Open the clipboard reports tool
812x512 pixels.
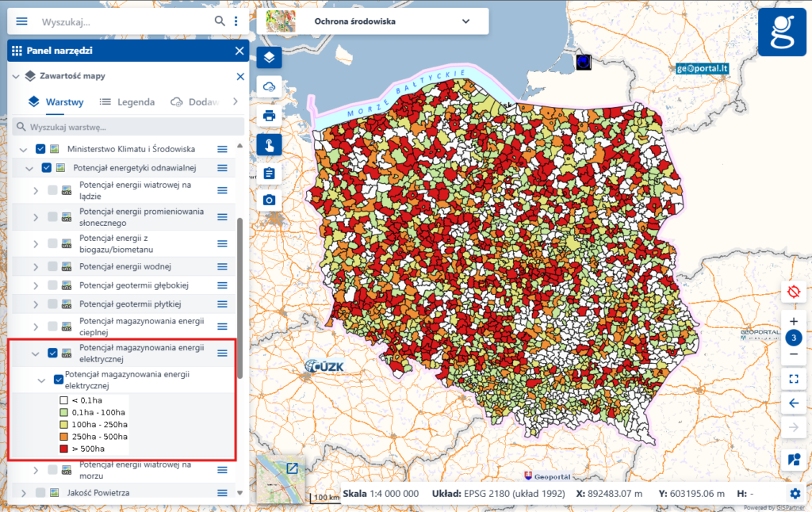[x=269, y=172]
